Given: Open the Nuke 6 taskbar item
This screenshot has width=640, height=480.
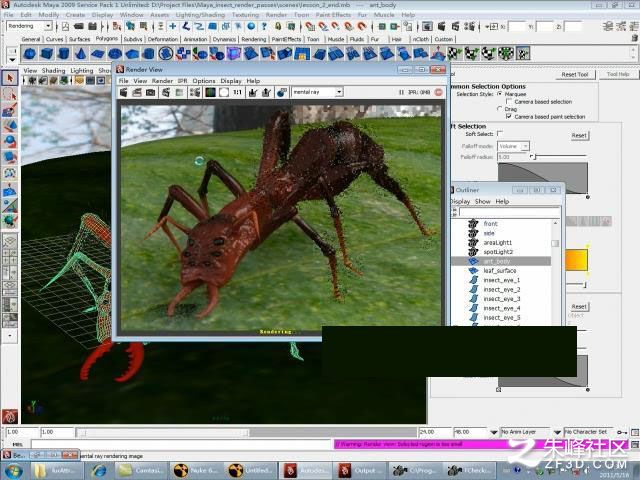Looking at the screenshot, I should [195, 471].
